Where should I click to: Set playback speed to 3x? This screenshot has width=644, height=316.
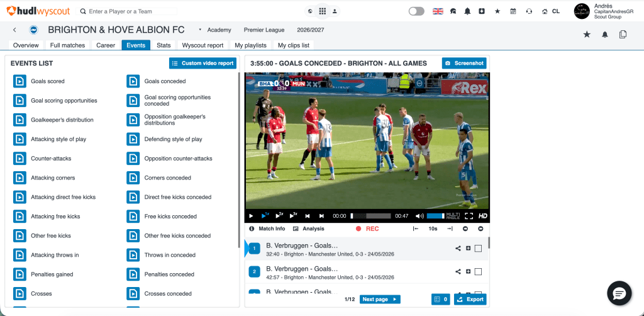(x=293, y=215)
